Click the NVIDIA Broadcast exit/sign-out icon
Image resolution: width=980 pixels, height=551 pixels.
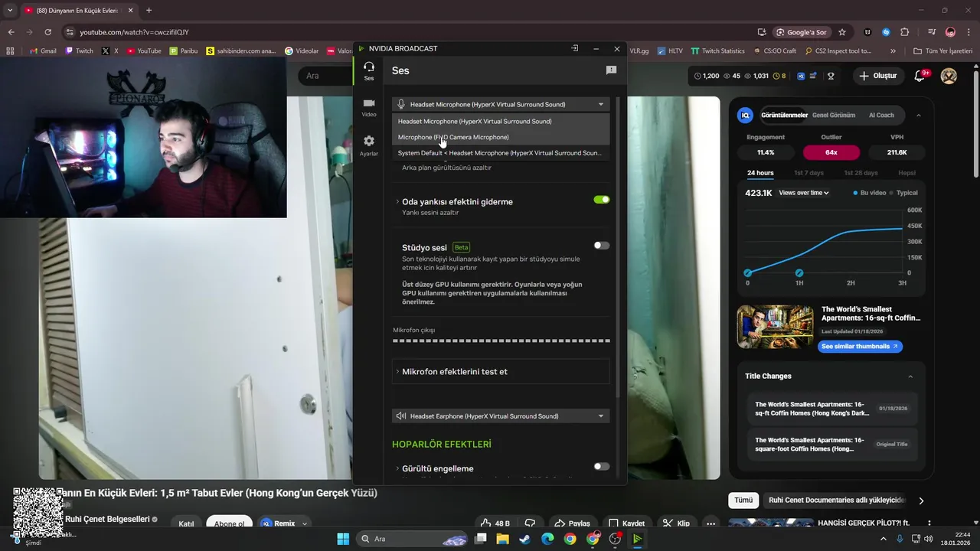point(574,48)
